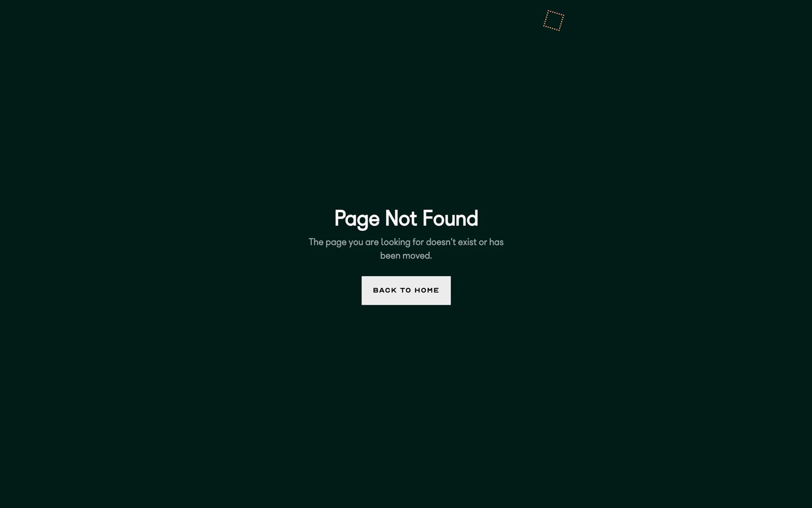Click the word "doesn't" in the description
This screenshot has height=508, width=812.
(x=440, y=242)
